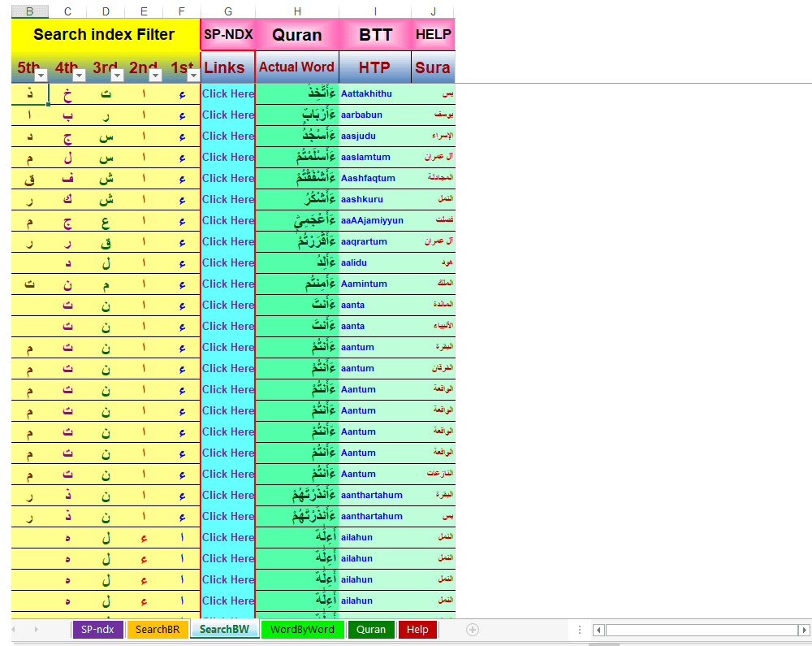
Task: Click the horizontal scrollbar track
Action: tap(702, 630)
